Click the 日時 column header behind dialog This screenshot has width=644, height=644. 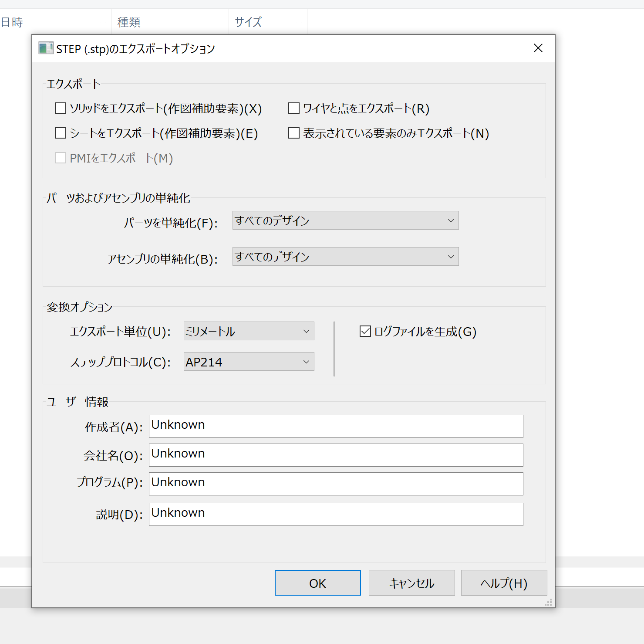55,22
